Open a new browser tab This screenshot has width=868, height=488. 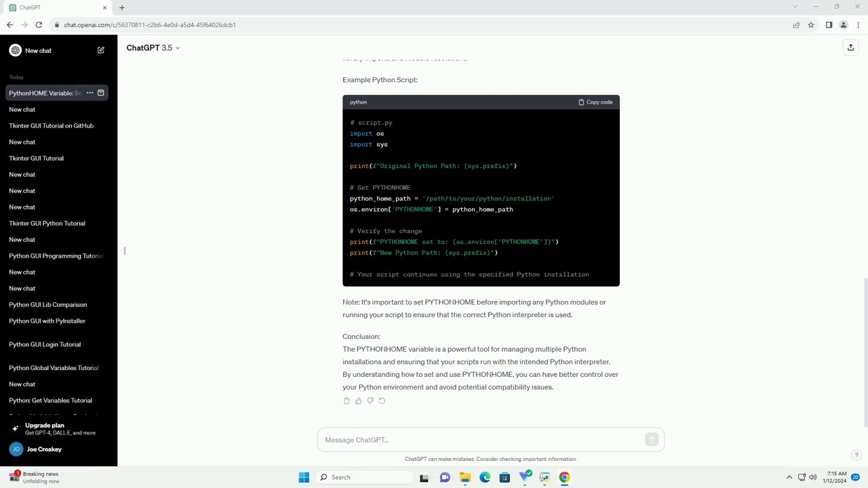pyautogui.click(x=122, y=7)
